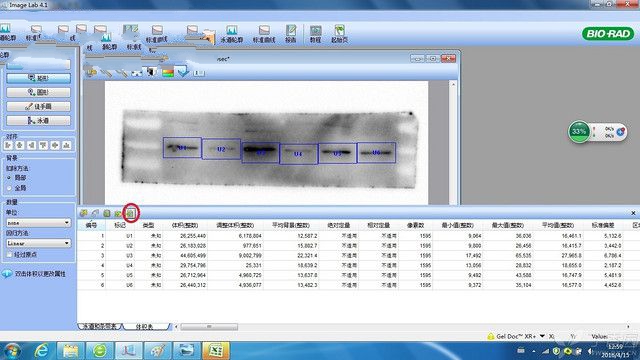The width and height of the screenshot is (640, 360).
Task: Select the 全局 (global) background radio button
Action: (9, 188)
